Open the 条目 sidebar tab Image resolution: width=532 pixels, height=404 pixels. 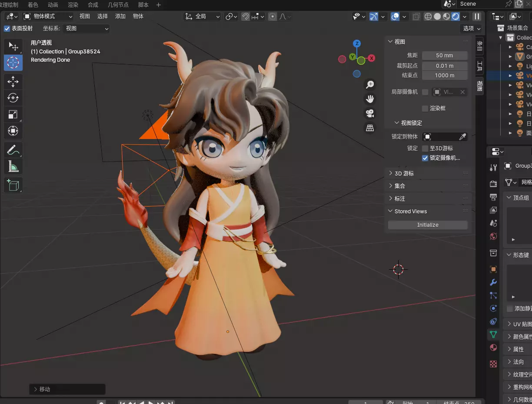[x=479, y=46]
